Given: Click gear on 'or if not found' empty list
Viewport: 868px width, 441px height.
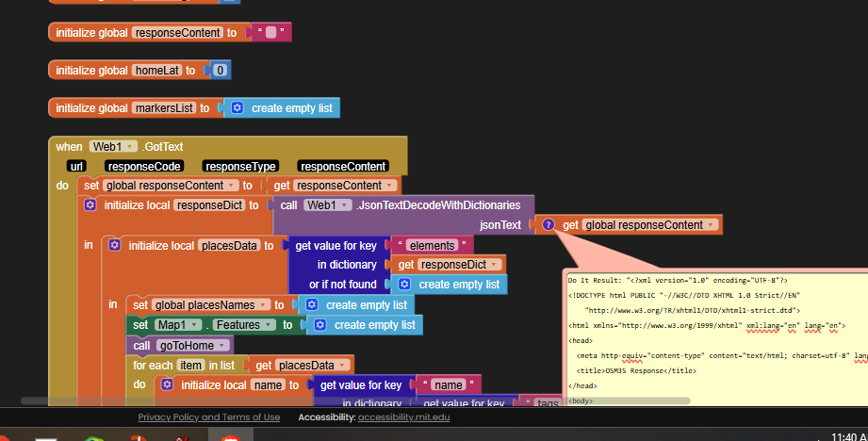Looking at the screenshot, I should pos(404,284).
